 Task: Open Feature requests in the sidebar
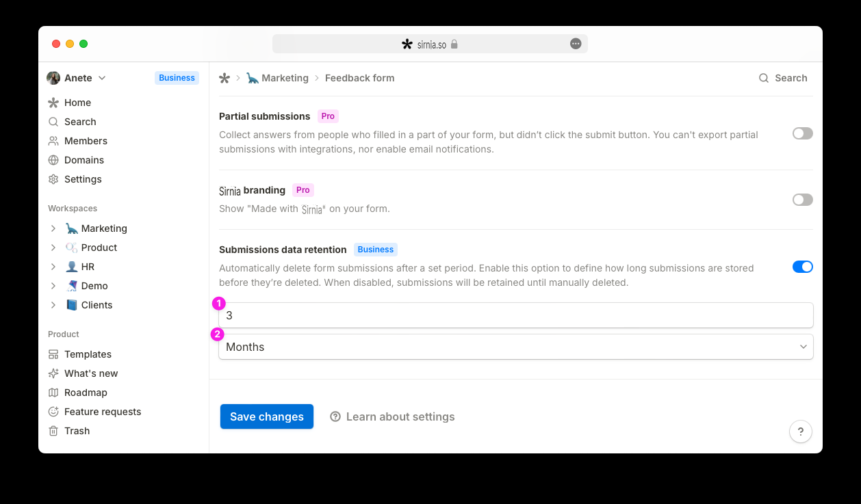pyautogui.click(x=103, y=412)
